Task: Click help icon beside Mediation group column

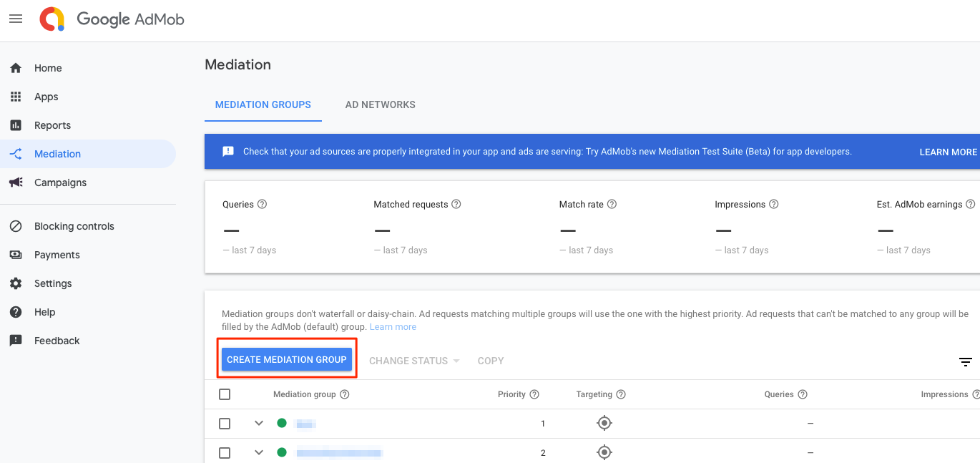Action: click(x=345, y=394)
